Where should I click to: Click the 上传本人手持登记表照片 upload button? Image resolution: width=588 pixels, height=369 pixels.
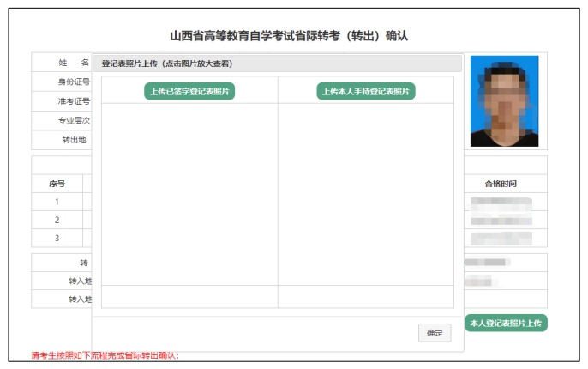(x=366, y=91)
